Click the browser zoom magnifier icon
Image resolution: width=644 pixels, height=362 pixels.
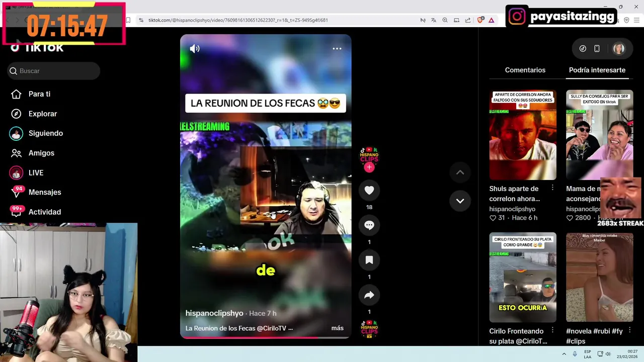(x=445, y=20)
